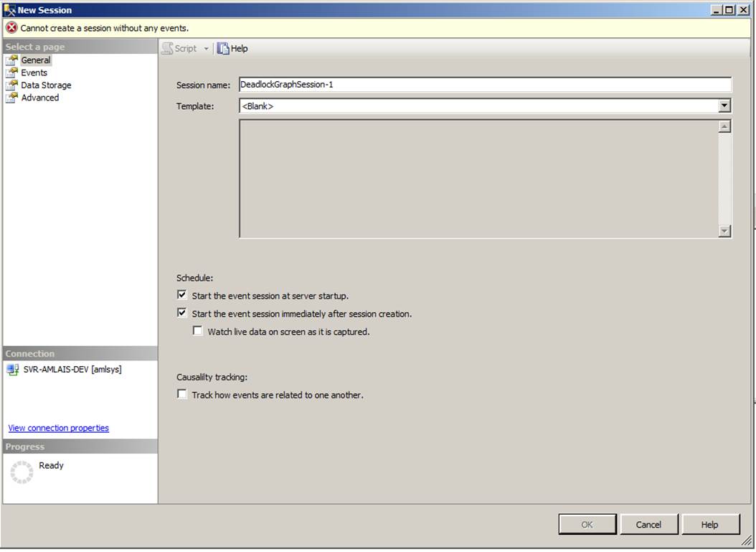This screenshot has width=756, height=552.
Task: Click the Data Storage page icon
Action: 11,85
